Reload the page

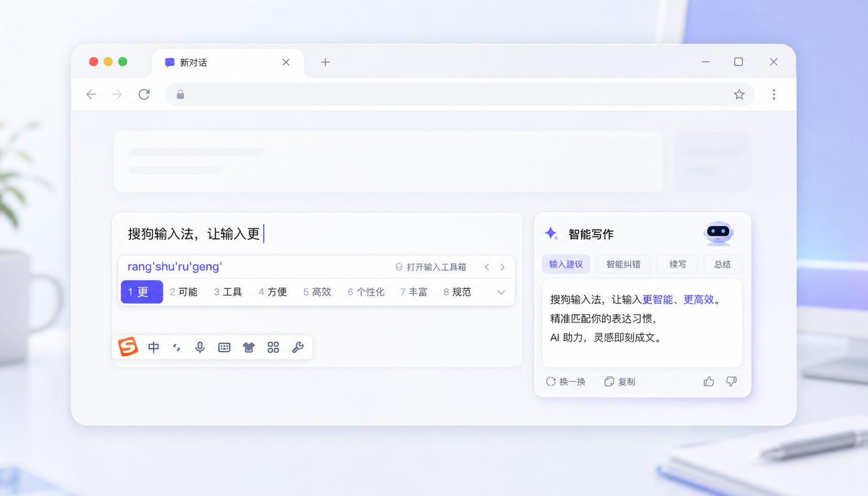[x=144, y=94]
